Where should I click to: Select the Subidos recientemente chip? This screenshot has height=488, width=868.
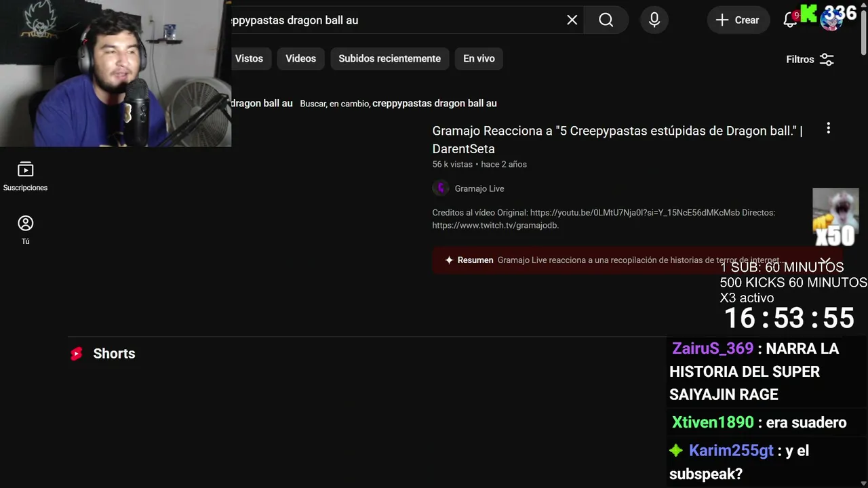point(390,59)
